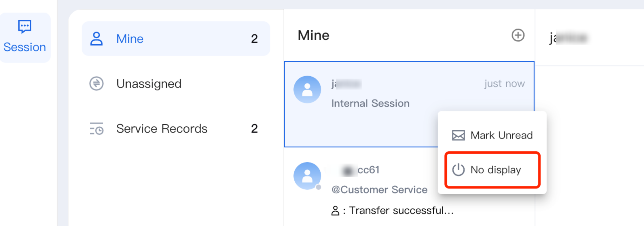The width and height of the screenshot is (644, 226).
Task: Click the just now timestamp
Action: [504, 83]
